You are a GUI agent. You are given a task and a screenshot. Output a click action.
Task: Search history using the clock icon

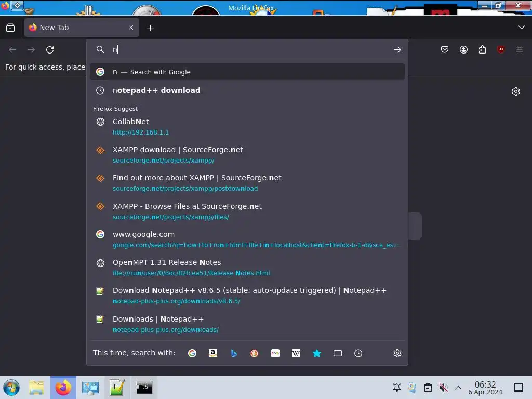(358, 353)
